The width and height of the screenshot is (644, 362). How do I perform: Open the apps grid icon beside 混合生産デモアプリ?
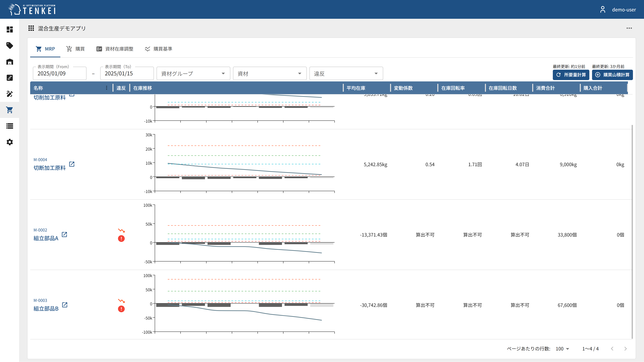tap(31, 28)
